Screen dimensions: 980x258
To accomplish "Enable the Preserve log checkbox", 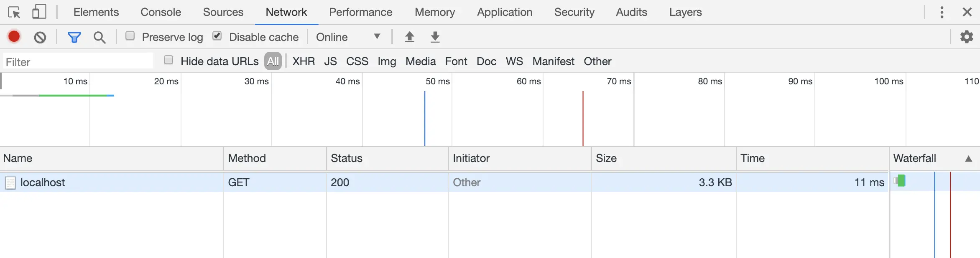I will click(130, 36).
